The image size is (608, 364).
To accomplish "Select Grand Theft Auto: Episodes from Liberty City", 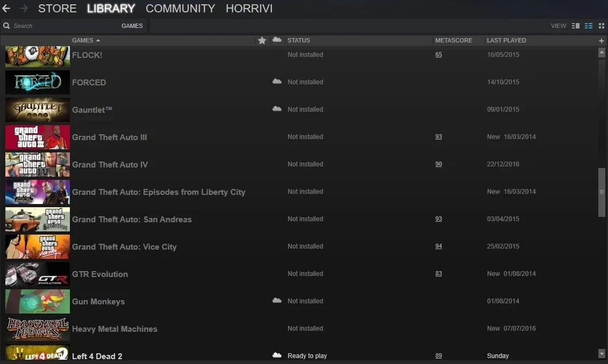I will 159,192.
